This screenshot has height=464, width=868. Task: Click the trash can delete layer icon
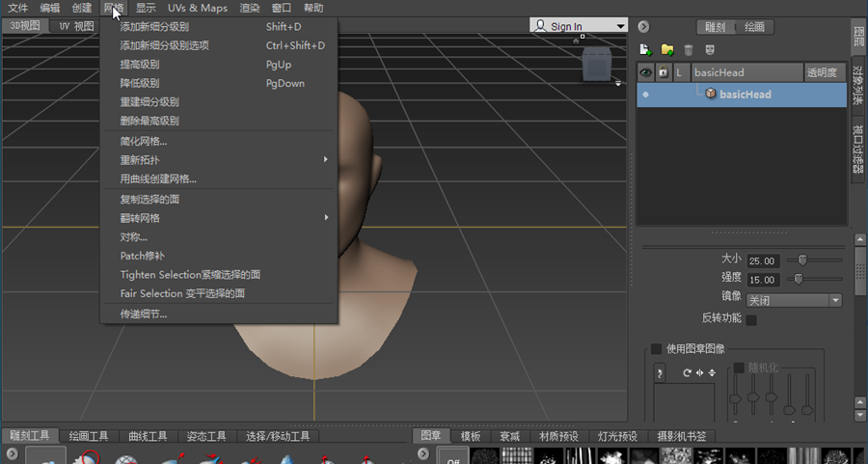click(688, 50)
